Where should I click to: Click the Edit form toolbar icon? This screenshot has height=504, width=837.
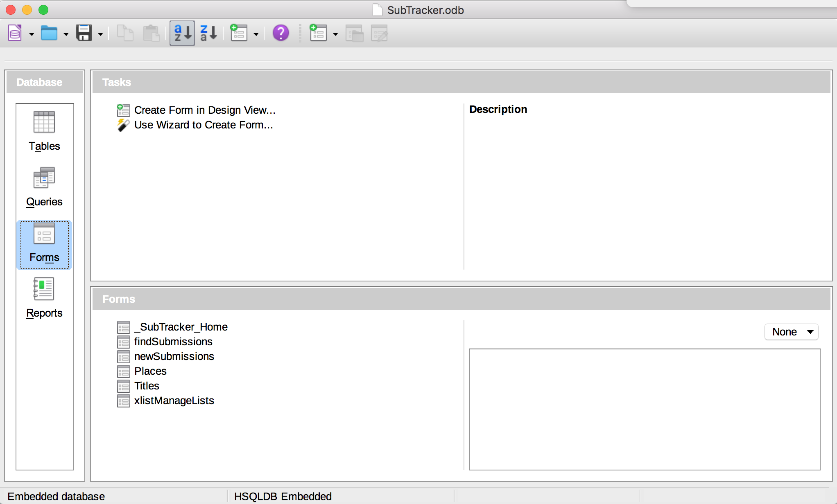(x=380, y=33)
